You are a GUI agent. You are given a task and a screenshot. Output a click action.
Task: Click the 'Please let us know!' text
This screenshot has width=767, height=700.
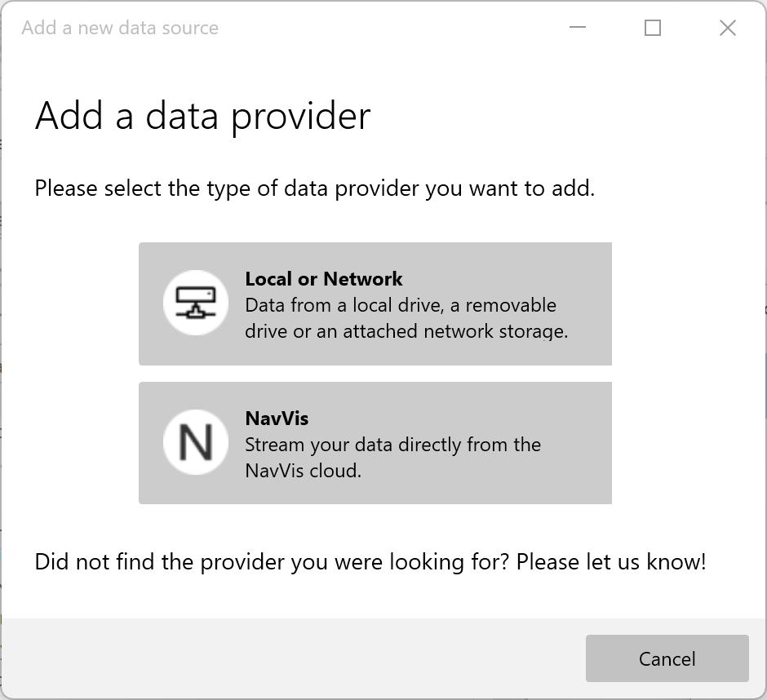click(611, 561)
